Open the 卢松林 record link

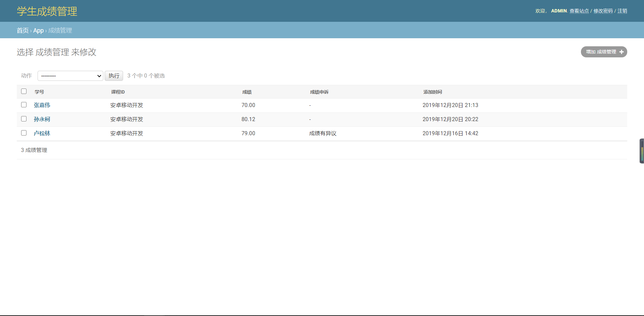click(42, 134)
